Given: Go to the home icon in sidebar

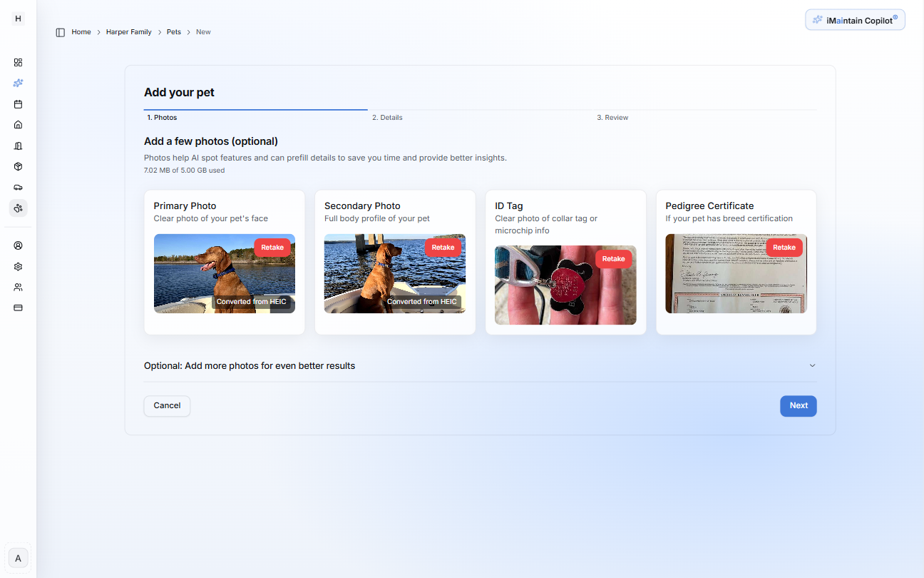Looking at the screenshot, I should (x=18, y=124).
